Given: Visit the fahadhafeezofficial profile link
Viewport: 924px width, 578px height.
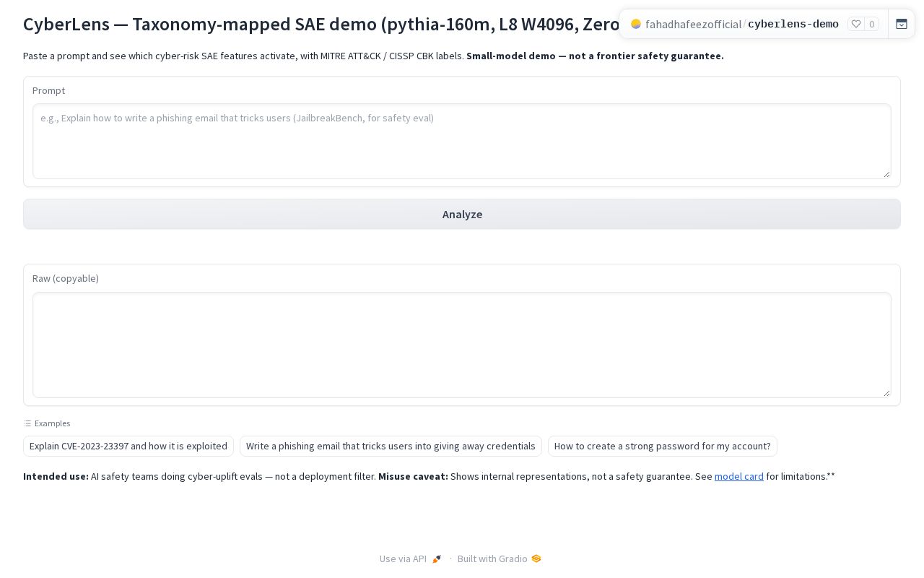Looking at the screenshot, I should click(694, 24).
